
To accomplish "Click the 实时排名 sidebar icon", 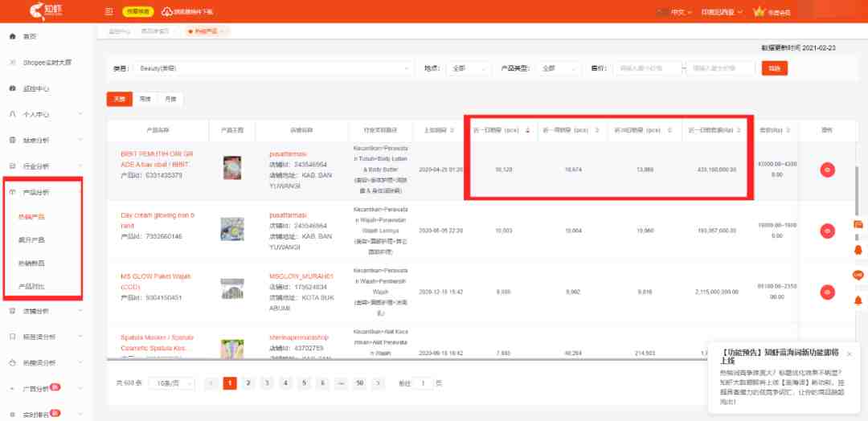I will (13, 414).
